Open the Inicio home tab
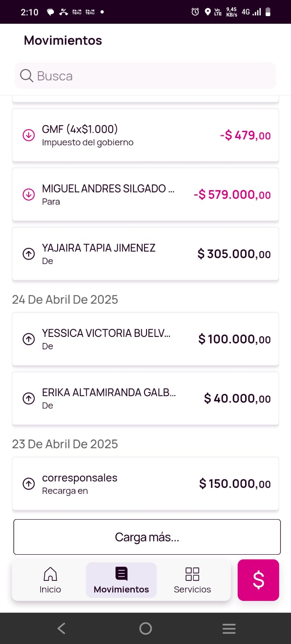This screenshot has width=291, height=644. pyautogui.click(x=50, y=580)
